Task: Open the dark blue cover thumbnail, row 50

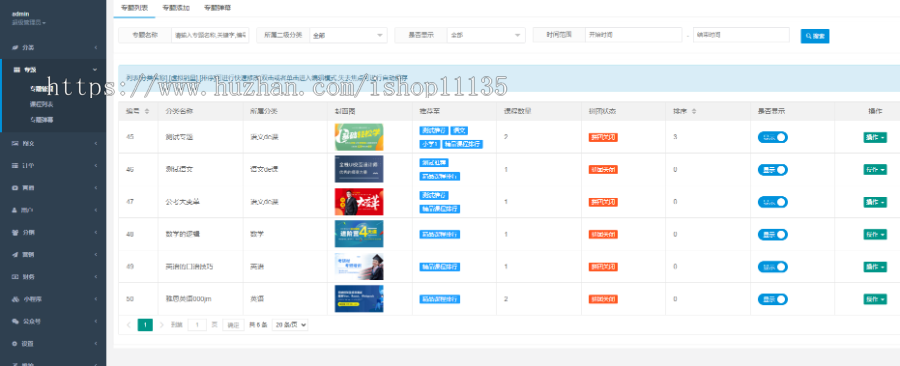Action: tap(359, 299)
